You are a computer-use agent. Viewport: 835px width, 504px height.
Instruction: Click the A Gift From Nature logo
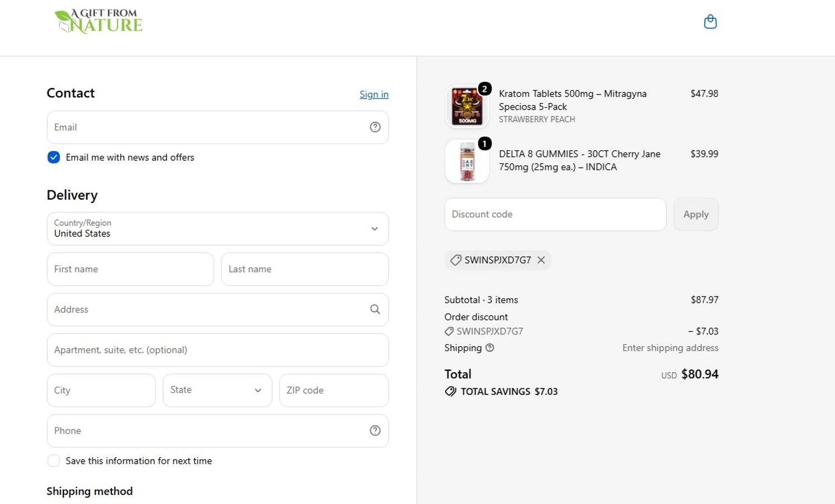coord(99,22)
